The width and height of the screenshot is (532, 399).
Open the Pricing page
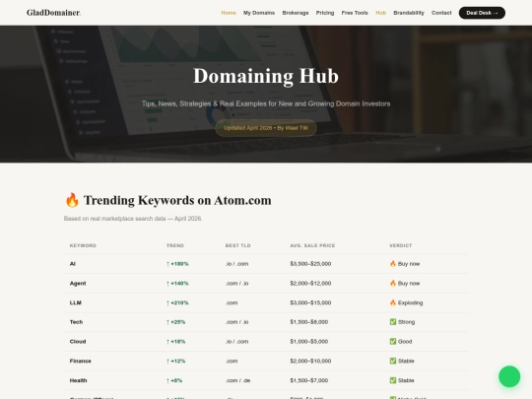click(x=325, y=13)
